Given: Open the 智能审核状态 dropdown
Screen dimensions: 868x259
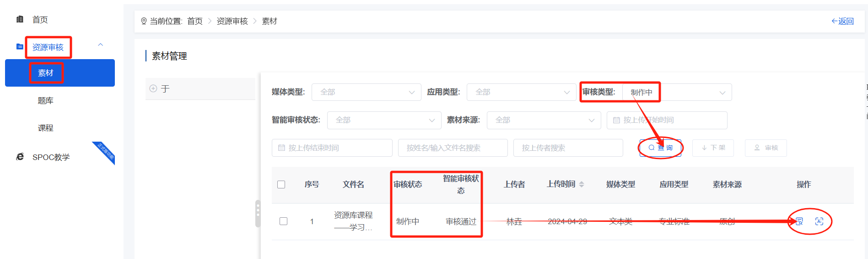Looking at the screenshot, I should pyautogui.click(x=384, y=120).
